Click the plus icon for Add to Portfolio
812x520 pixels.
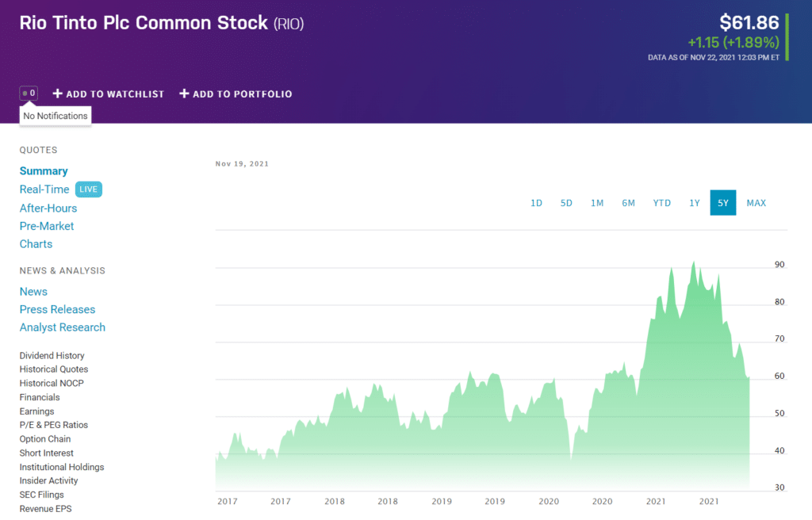(x=184, y=94)
